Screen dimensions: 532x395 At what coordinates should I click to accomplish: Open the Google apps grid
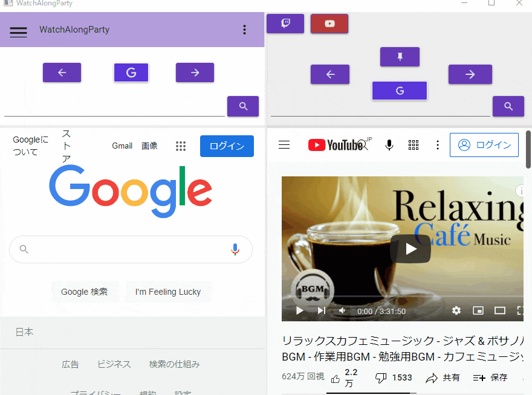(181, 146)
